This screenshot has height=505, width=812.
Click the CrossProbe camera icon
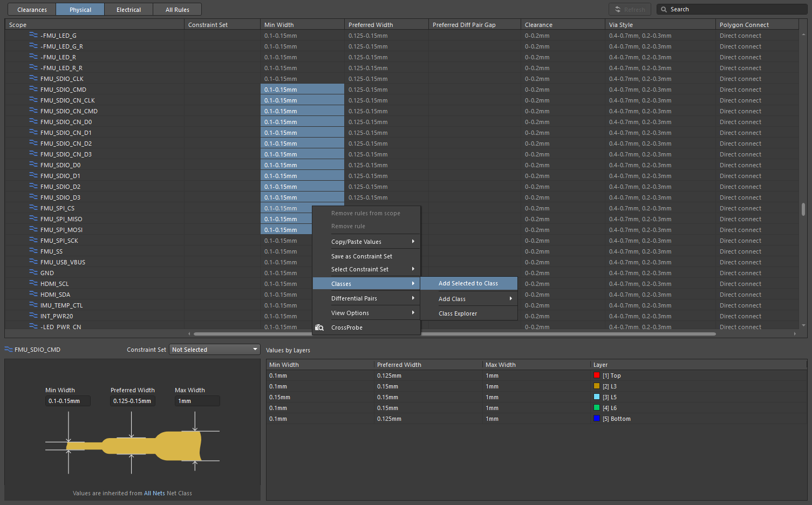(319, 327)
